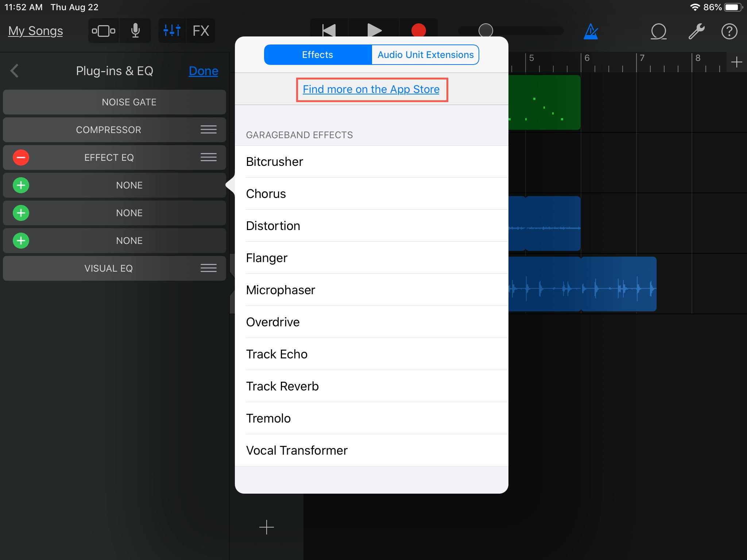Image resolution: width=747 pixels, height=560 pixels.
Task: Select blue audio region between bars 6 and 7
Action: (619, 284)
